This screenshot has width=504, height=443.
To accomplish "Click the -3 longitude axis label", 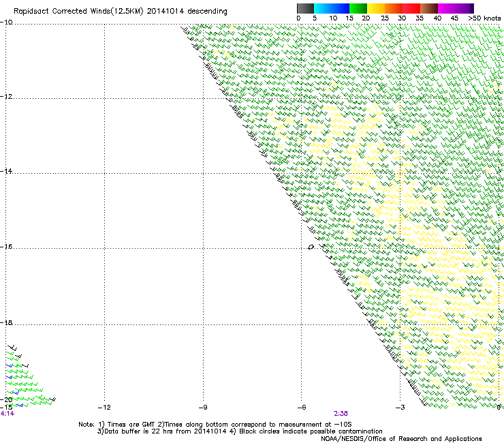I will pyautogui.click(x=400, y=408).
